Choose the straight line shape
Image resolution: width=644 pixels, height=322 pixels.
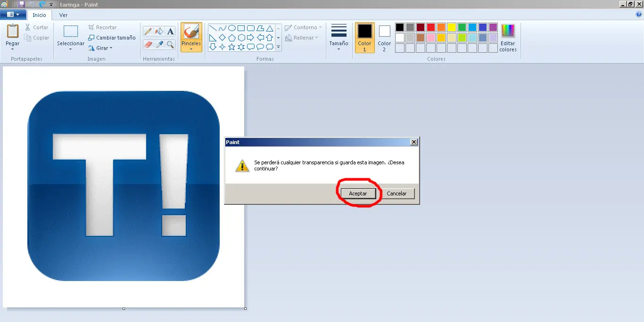pos(213,28)
